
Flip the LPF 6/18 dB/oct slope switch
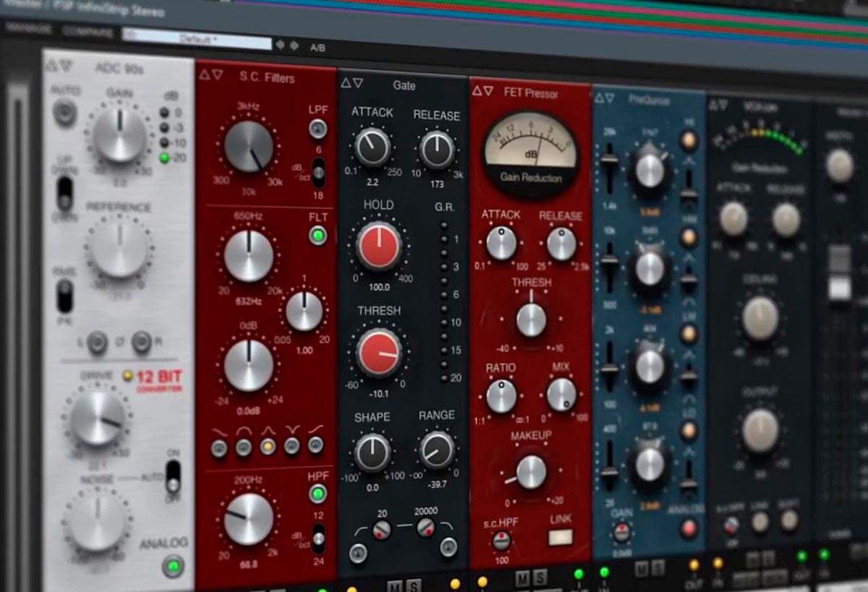[x=318, y=173]
